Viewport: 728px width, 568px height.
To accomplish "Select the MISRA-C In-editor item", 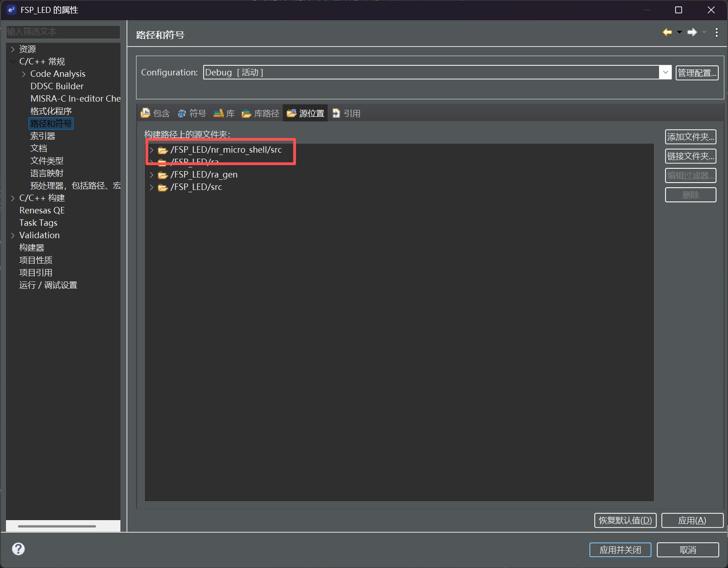I will click(75, 99).
